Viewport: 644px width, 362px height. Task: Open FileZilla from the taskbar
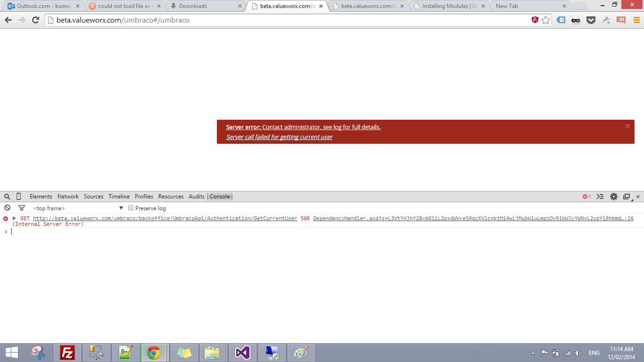point(67,353)
